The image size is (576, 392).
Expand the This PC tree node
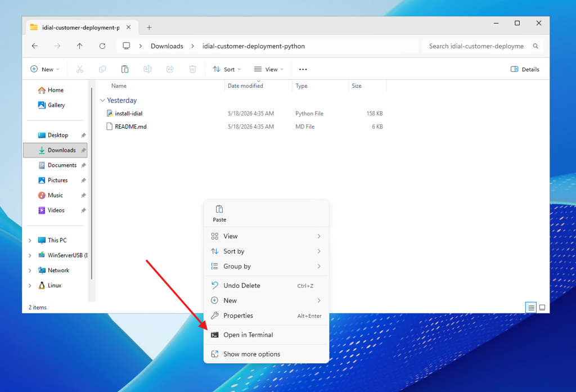point(30,240)
